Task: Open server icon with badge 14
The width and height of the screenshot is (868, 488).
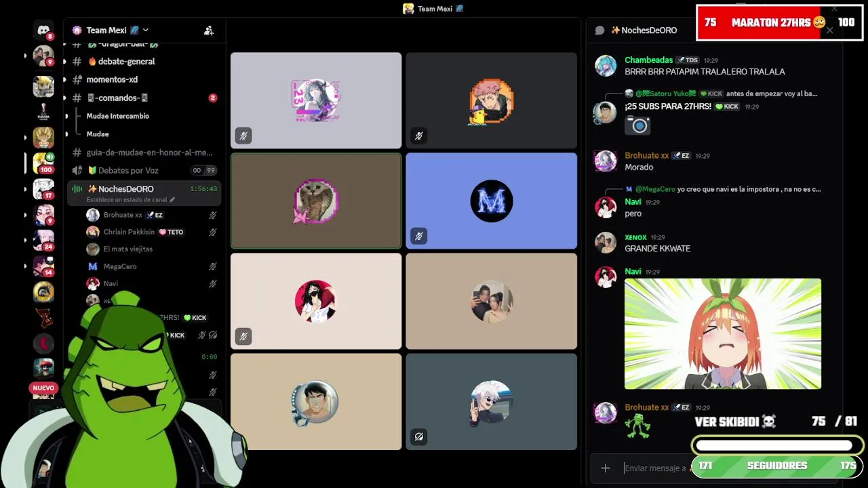Action: click(43, 266)
